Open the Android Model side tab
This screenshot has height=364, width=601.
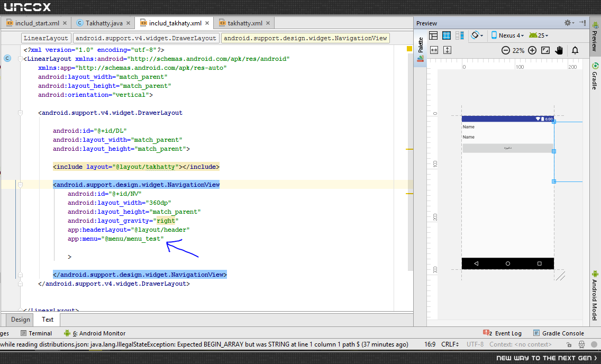[x=595, y=295]
